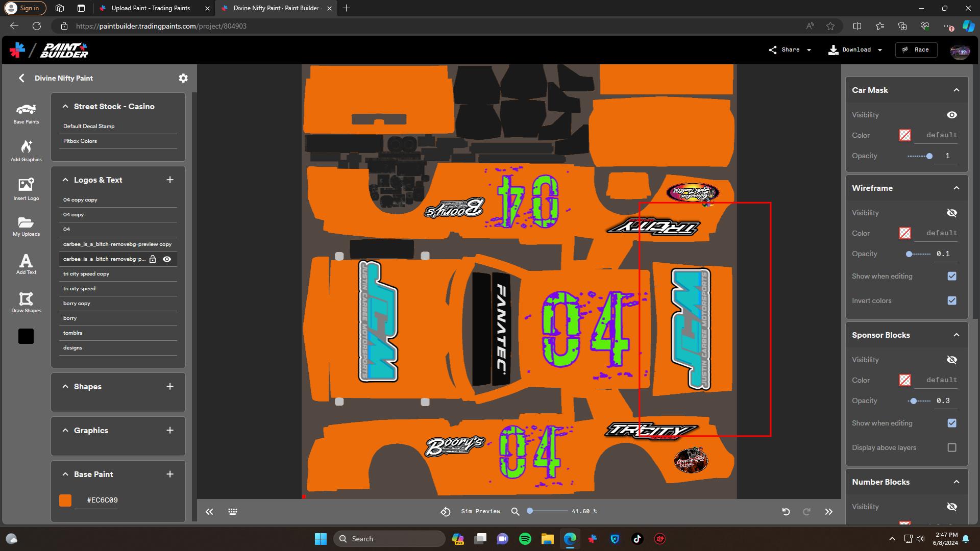
Task: Open the Download dropdown arrow
Action: pos(879,49)
